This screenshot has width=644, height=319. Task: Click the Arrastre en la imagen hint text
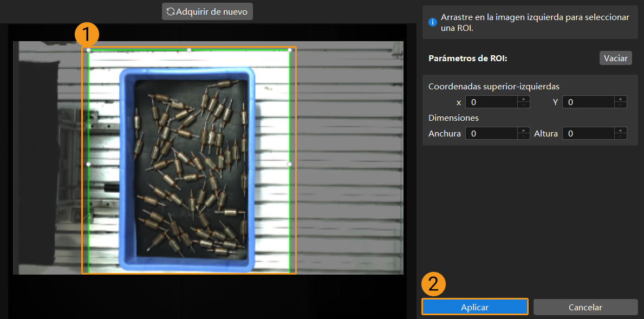pyautogui.click(x=535, y=22)
